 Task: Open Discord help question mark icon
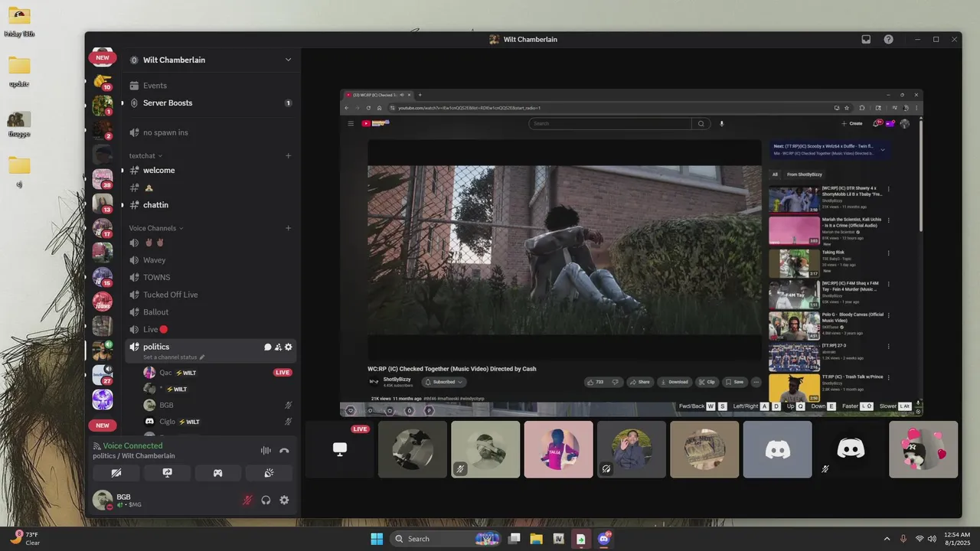888,39
